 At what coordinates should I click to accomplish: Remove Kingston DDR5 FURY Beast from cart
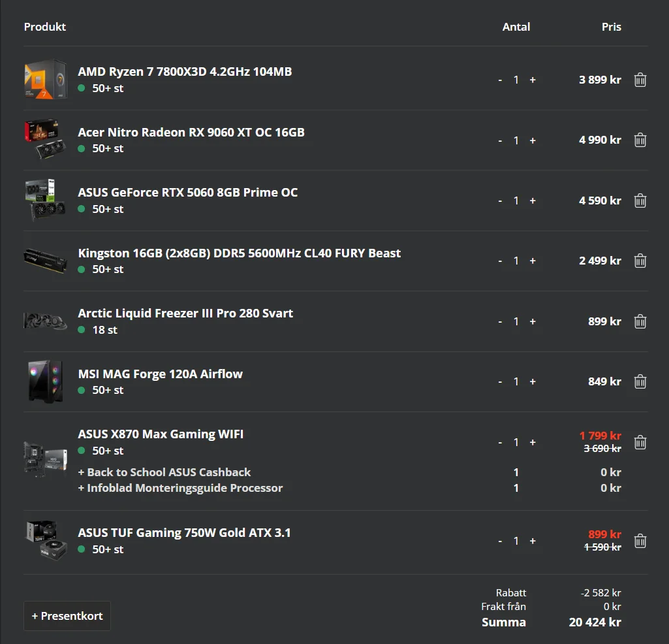point(640,261)
